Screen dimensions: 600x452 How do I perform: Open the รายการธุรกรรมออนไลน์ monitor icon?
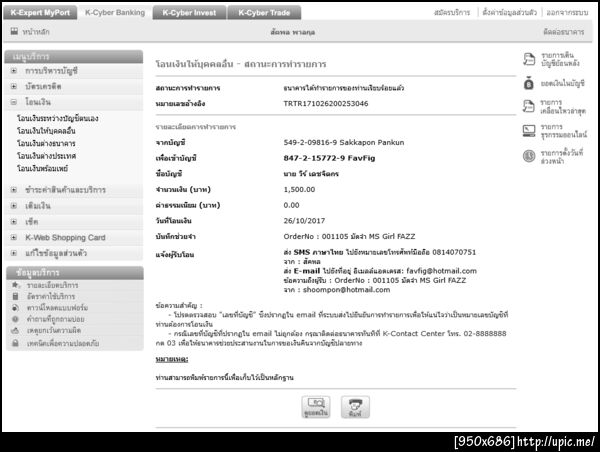(x=529, y=131)
